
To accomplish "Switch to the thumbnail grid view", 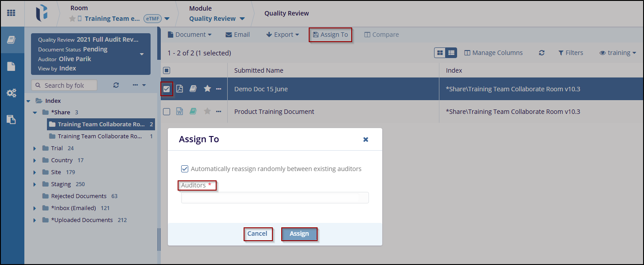I will point(440,53).
